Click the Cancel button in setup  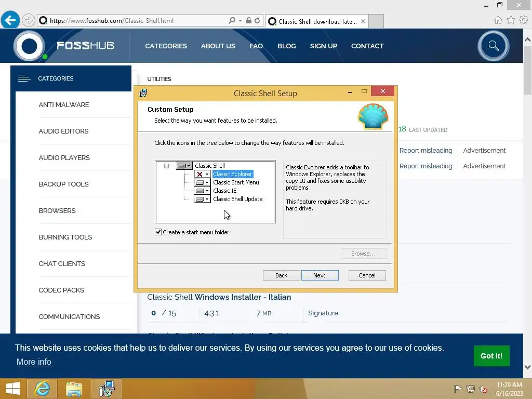(367, 275)
